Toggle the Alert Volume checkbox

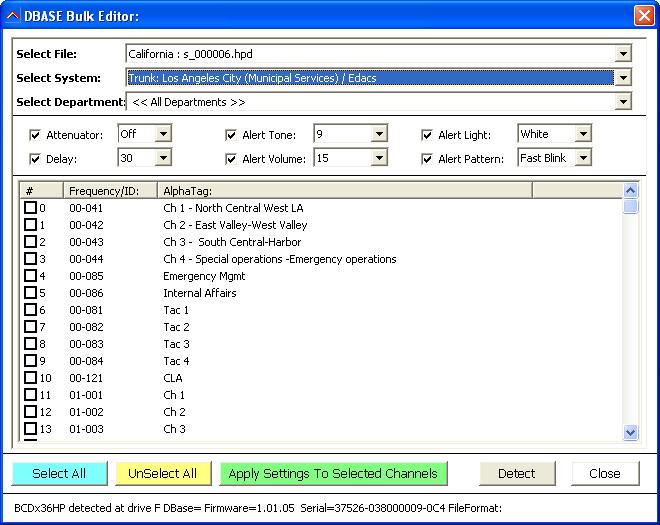point(231,159)
